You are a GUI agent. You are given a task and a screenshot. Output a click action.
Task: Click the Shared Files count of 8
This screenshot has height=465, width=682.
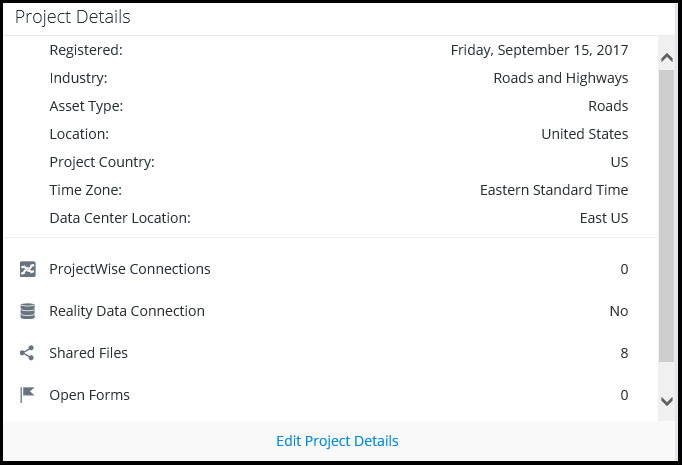click(624, 353)
